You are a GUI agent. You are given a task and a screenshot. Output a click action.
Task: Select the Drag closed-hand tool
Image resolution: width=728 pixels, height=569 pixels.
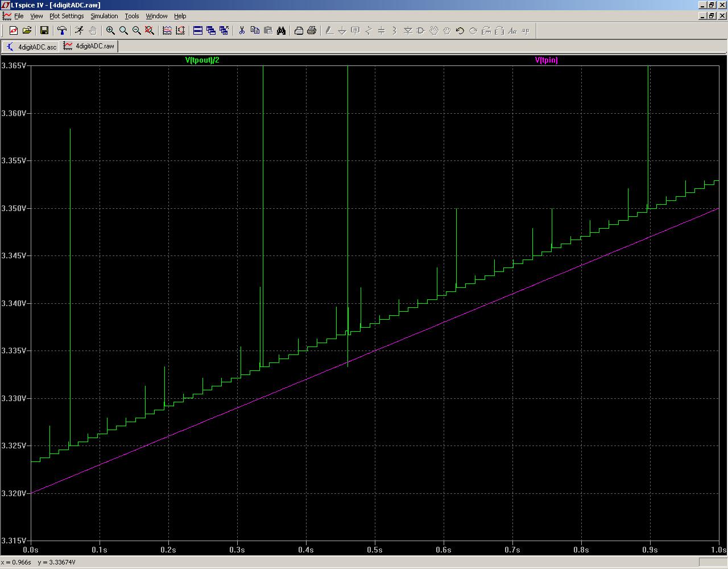click(x=447, y=31)
